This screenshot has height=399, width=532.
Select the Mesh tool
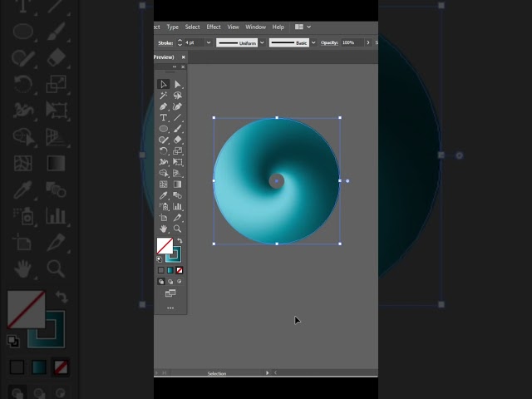click(164, 185)
